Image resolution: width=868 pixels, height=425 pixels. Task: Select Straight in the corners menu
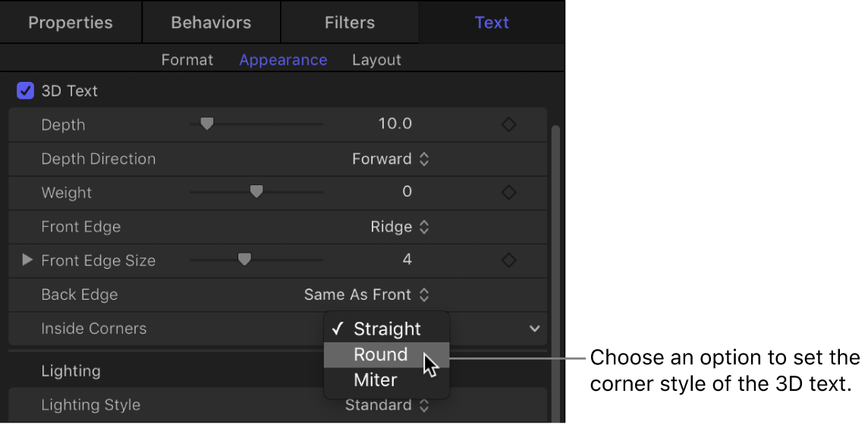pos(387,329)
